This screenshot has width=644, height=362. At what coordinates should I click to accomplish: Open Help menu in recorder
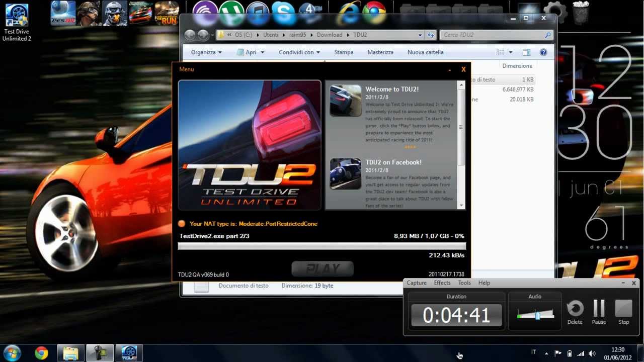[x=484, y=283]
